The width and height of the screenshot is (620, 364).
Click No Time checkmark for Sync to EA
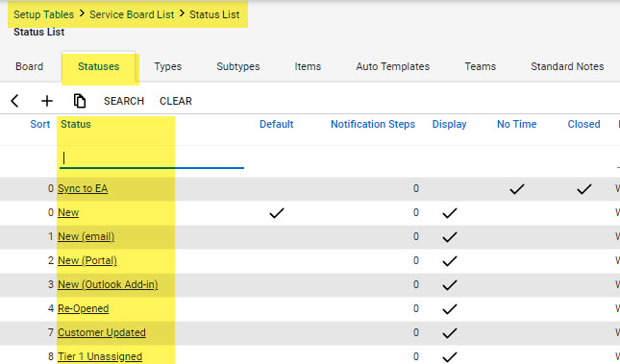[x=517, y=189]
